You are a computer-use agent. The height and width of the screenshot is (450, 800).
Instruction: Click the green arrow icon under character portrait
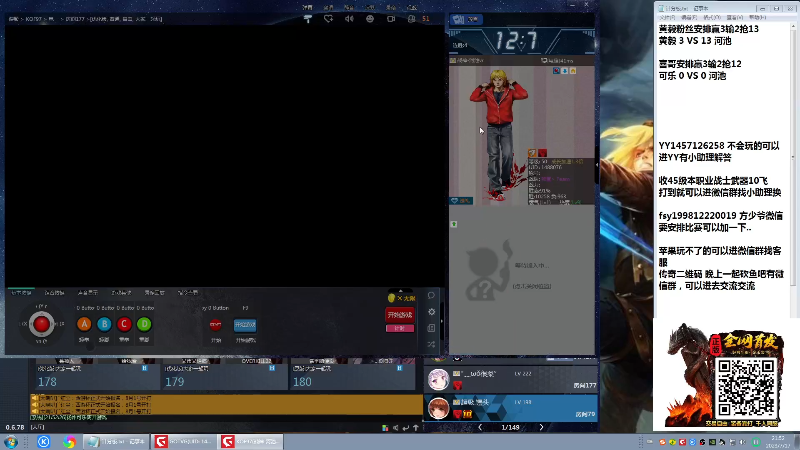point(454,224)
